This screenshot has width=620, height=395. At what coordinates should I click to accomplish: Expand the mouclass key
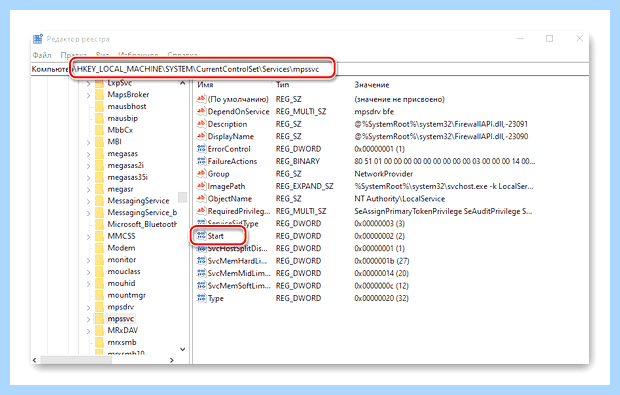tap(89, 272)
